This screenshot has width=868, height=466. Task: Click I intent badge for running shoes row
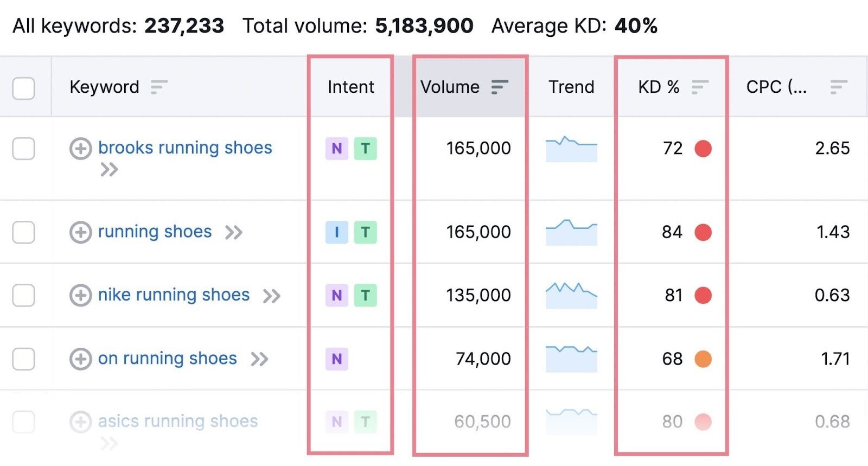336,232
